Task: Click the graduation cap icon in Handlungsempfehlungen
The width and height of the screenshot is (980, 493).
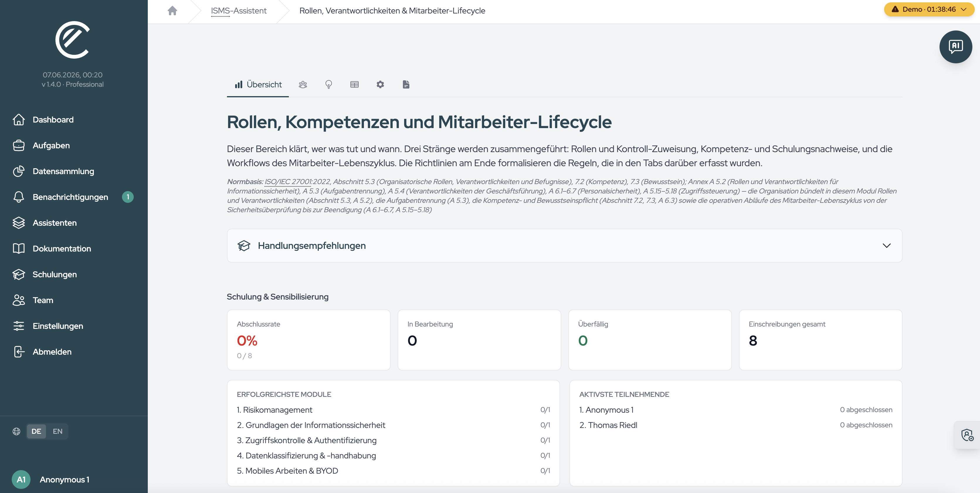Action: (x=244, y=246)
